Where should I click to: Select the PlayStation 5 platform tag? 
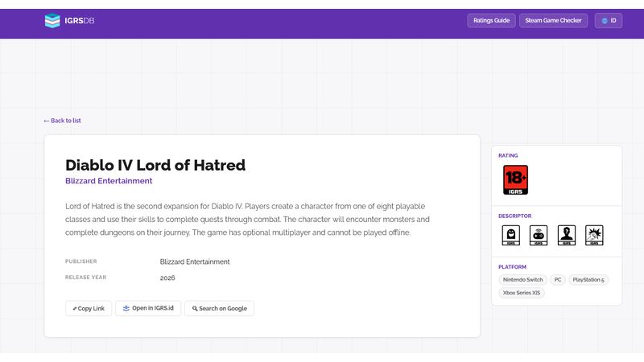(x=588, y=280)
